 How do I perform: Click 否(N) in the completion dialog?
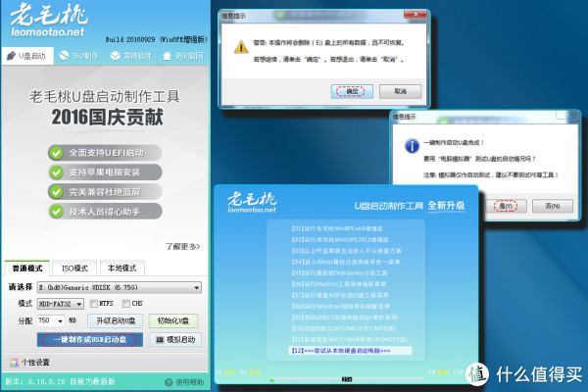point(553,206)
